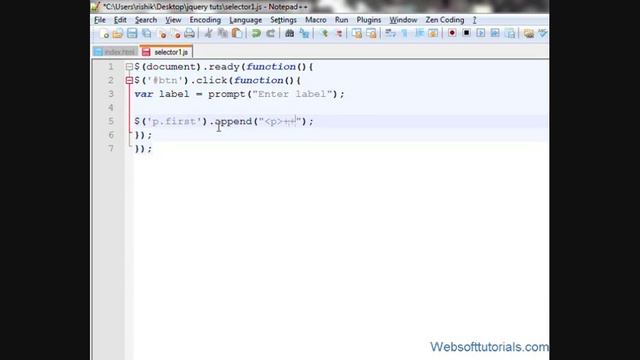Viewport: 640px width, 360px height.
Task: Collapse the fold marker on line 1
Action: pos(129,67)
